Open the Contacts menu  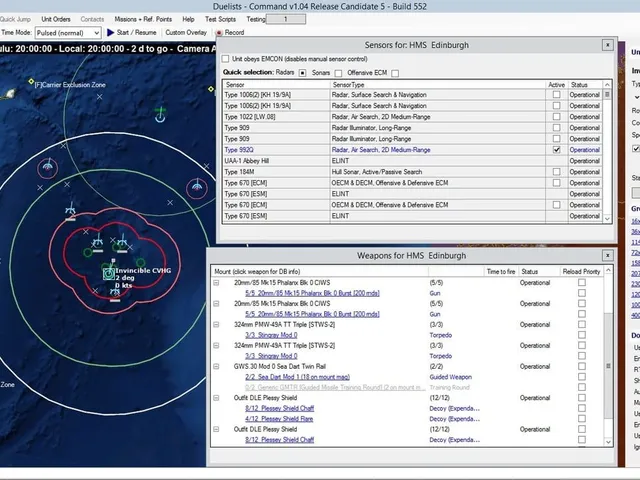click(x=92, y=19)
